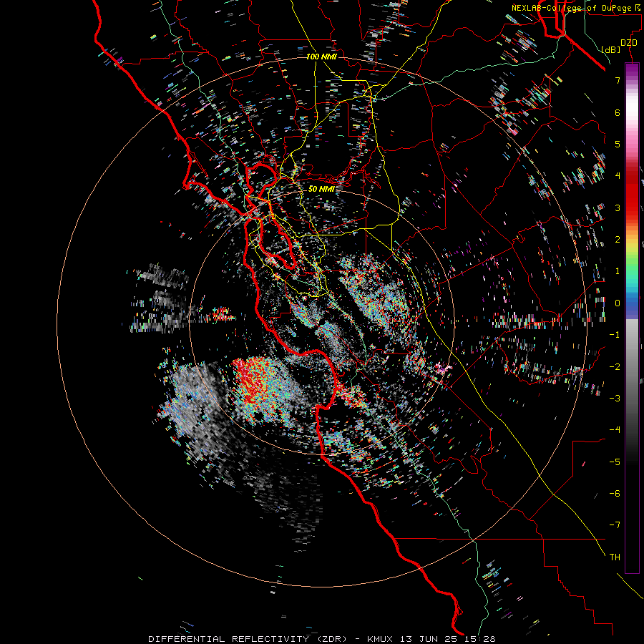Click the 0 value on the scale
The image size is (644, 644).
[x=618, y=303]
